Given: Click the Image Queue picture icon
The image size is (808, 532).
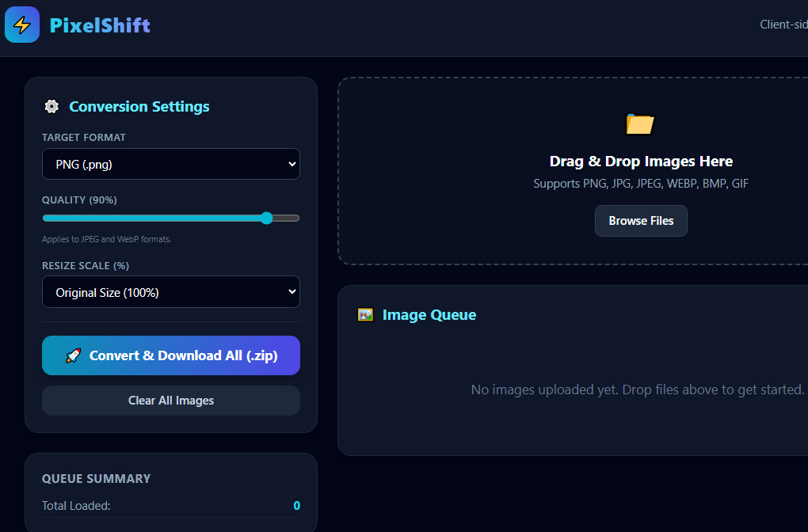Looking at the screenshot, I should point(365,314).
